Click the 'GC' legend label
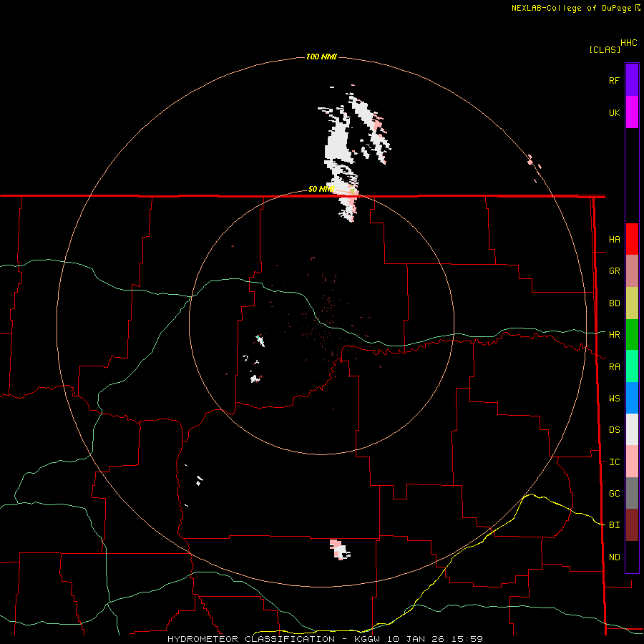Viewport: 644px width, 644px height. tap(614, 494)
